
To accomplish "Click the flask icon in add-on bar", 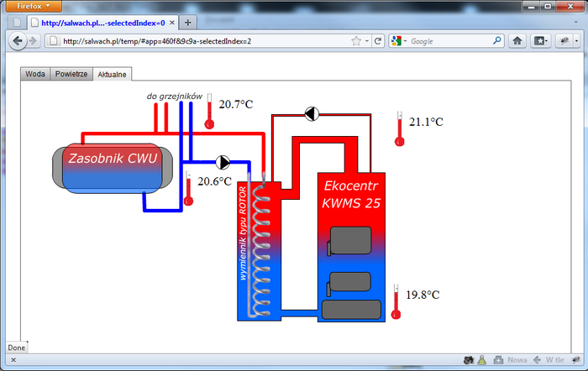I will 482,360.
